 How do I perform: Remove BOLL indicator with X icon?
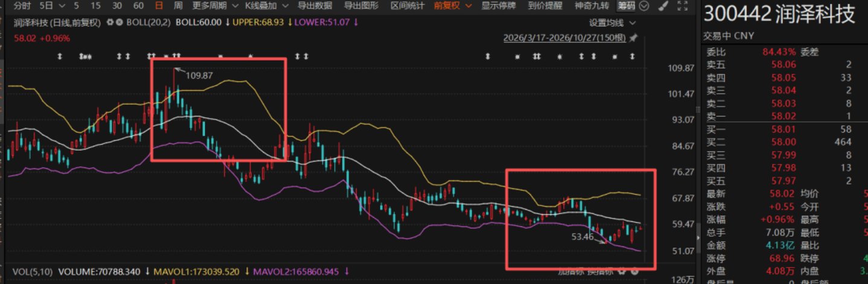pyautogui.click(x=120, y=22)
